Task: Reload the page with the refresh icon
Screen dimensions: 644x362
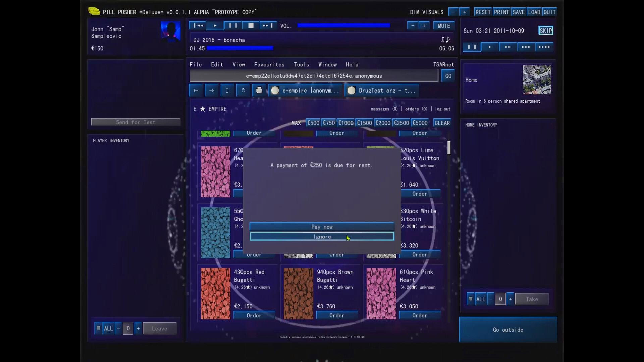Action: tap(243, 90)
